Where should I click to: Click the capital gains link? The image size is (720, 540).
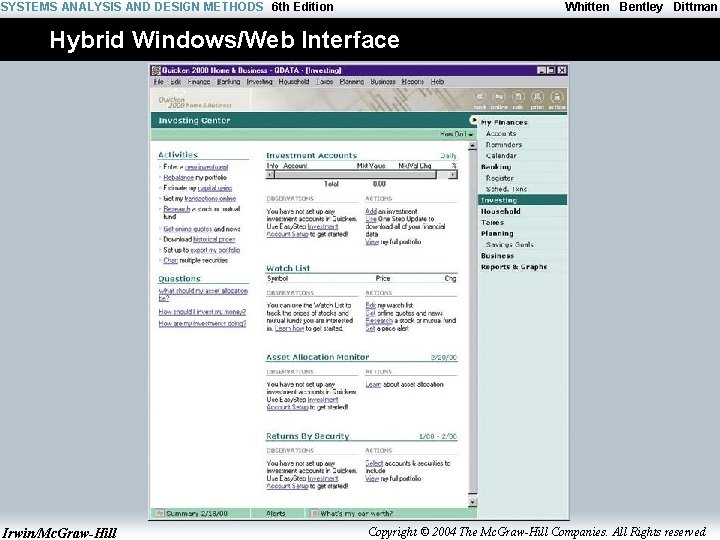[x=215, y=188]
